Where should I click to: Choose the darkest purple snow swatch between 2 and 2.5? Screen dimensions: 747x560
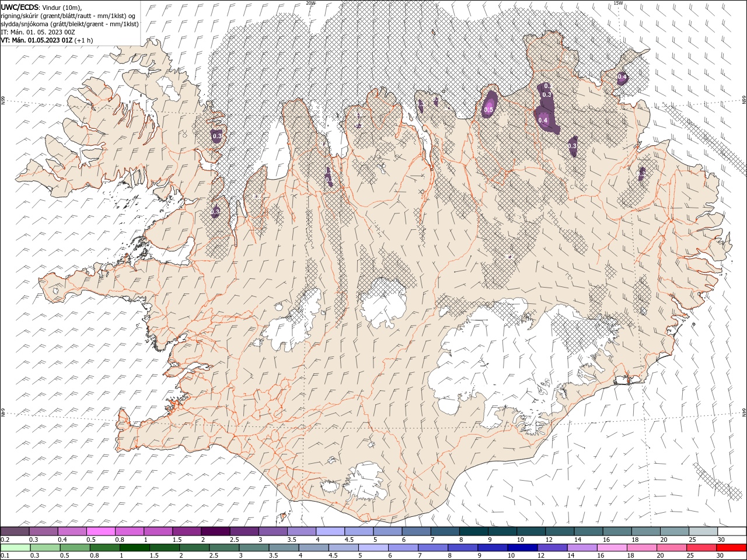pos(215,531)
